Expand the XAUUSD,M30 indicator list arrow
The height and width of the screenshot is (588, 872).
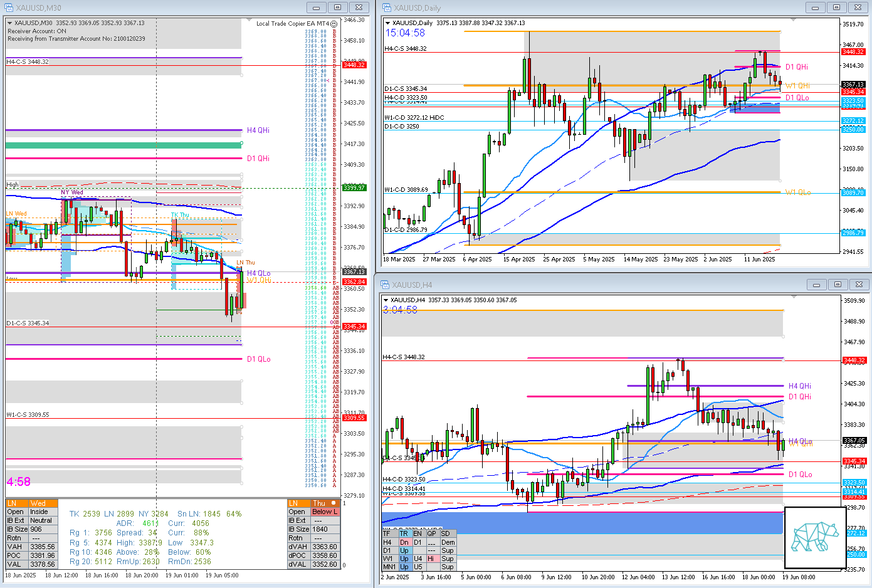coord(10,23)
